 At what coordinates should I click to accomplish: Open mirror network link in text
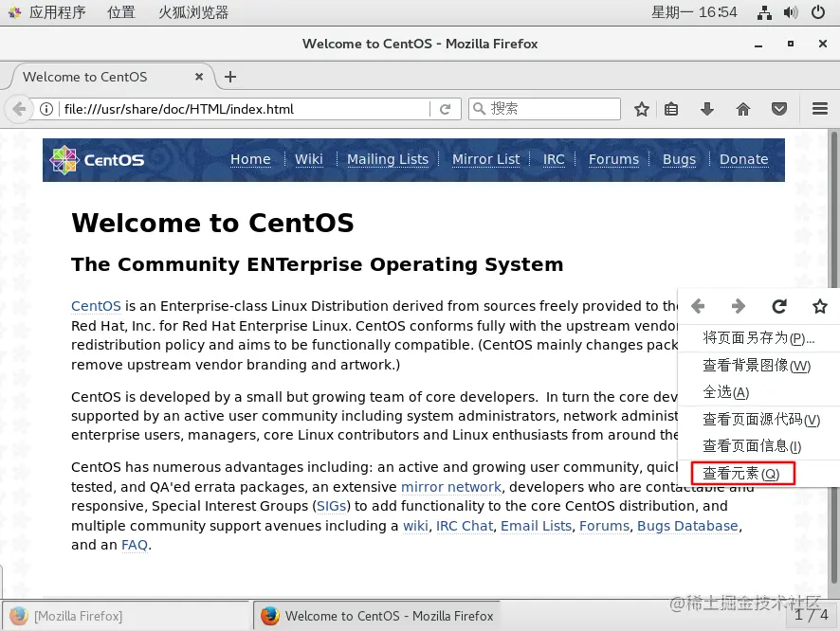point(451,487)
